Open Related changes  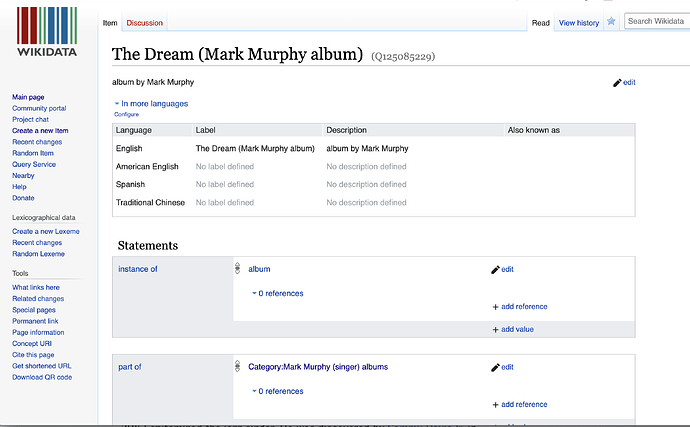[38, 298]
